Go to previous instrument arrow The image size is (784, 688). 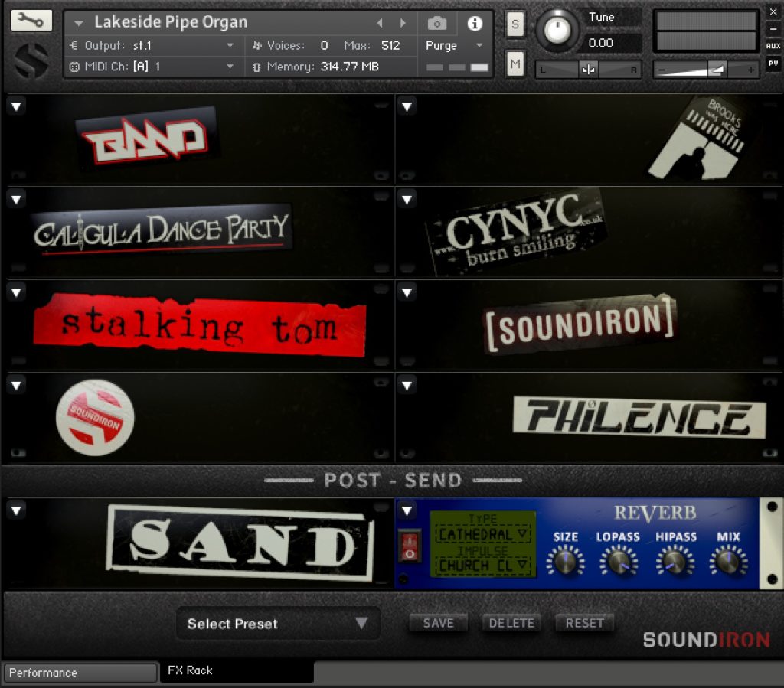(x=380, y=23)
